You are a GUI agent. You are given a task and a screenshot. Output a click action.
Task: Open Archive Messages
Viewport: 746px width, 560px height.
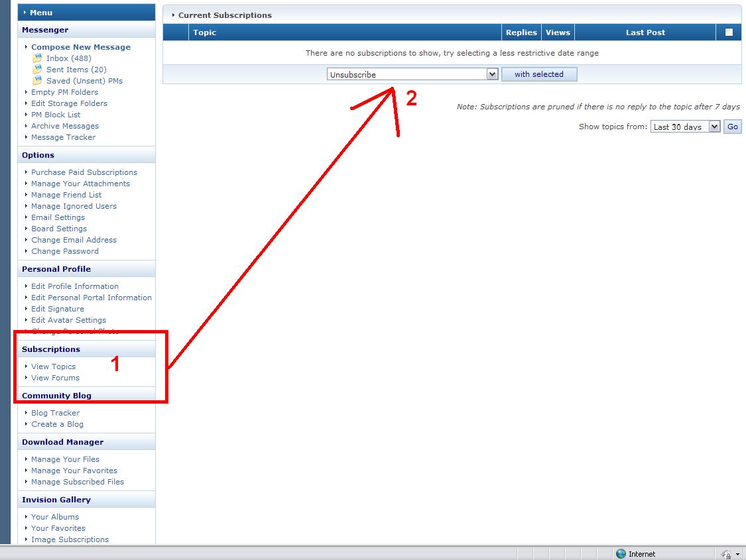pos(65,126)
